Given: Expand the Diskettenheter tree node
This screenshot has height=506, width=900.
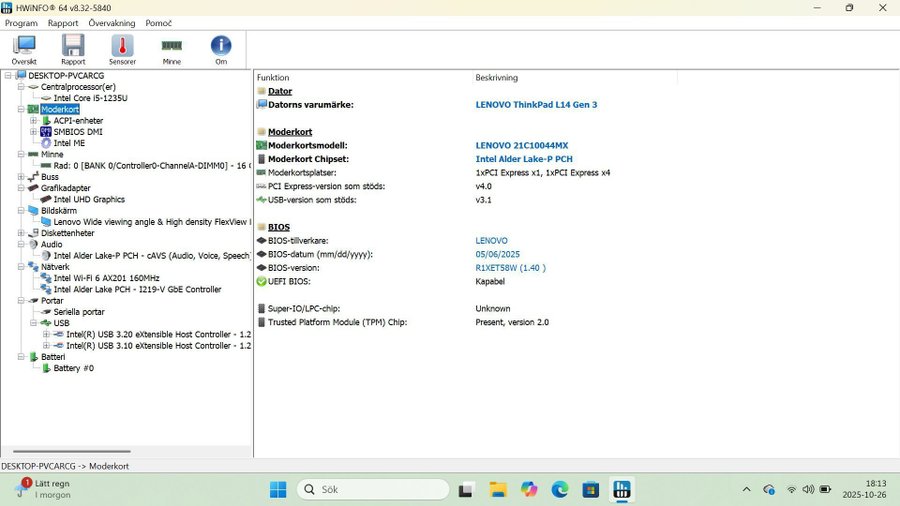Looking at the screenshot, I should click(20, 233).
